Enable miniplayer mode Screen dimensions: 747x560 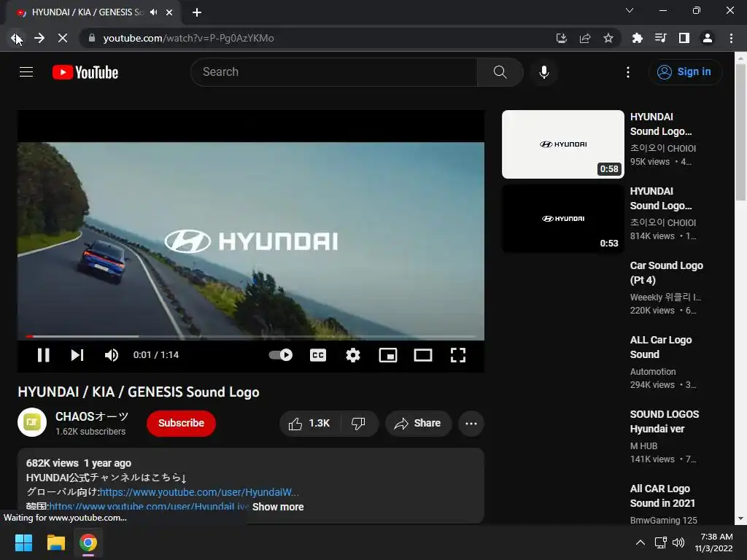(388, 355)
